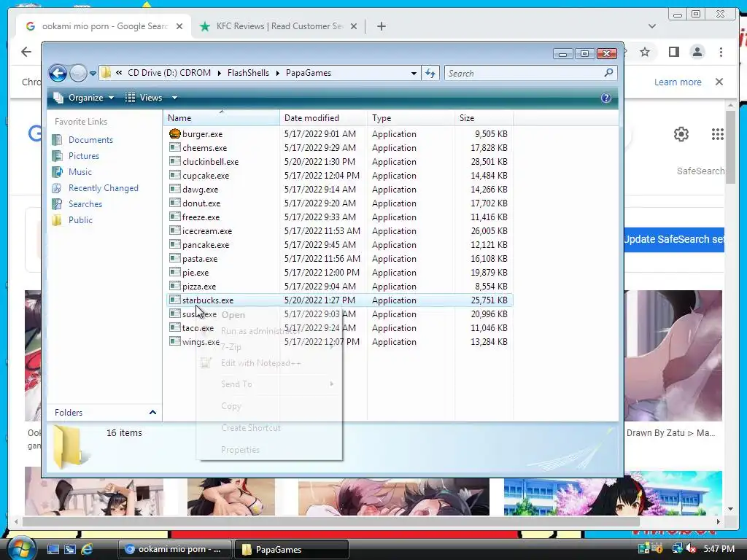The width and height of the screenshot is (747, 560).
Task: Open Send To submenu in context menu
Action: tap(236, 384)
